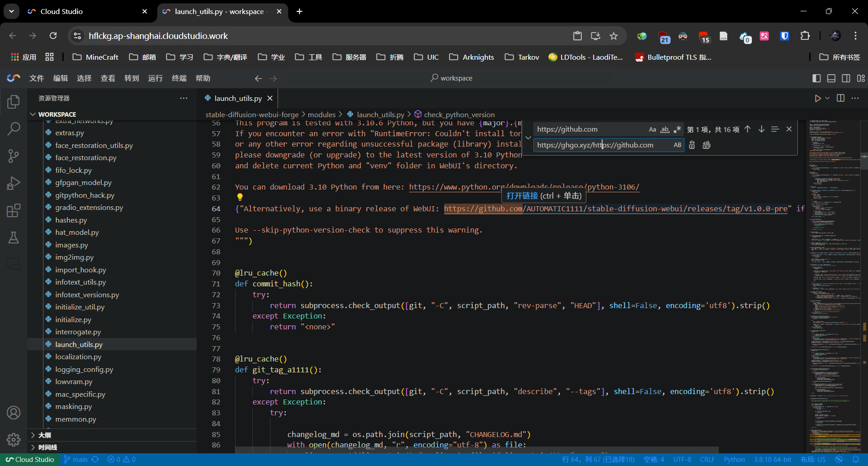Open the 文件 menu
The width and height of the screenshot is (868, 466).
click(x=37, y=78)
